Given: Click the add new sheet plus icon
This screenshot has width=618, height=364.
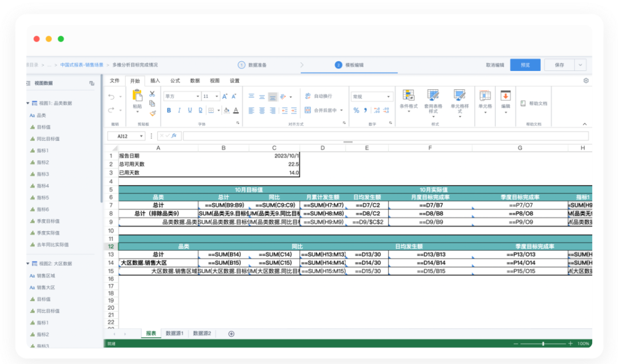Looking at the screenshot, I should tap(231, 334).
